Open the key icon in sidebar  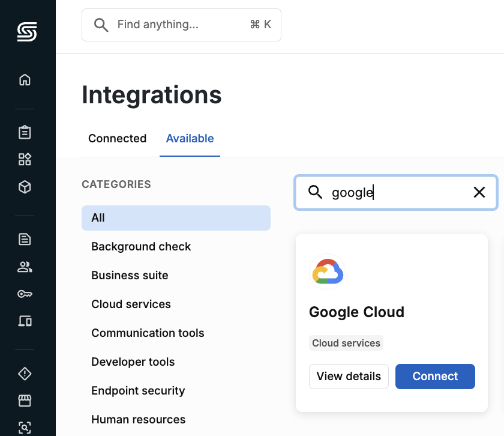coord(25,294)
